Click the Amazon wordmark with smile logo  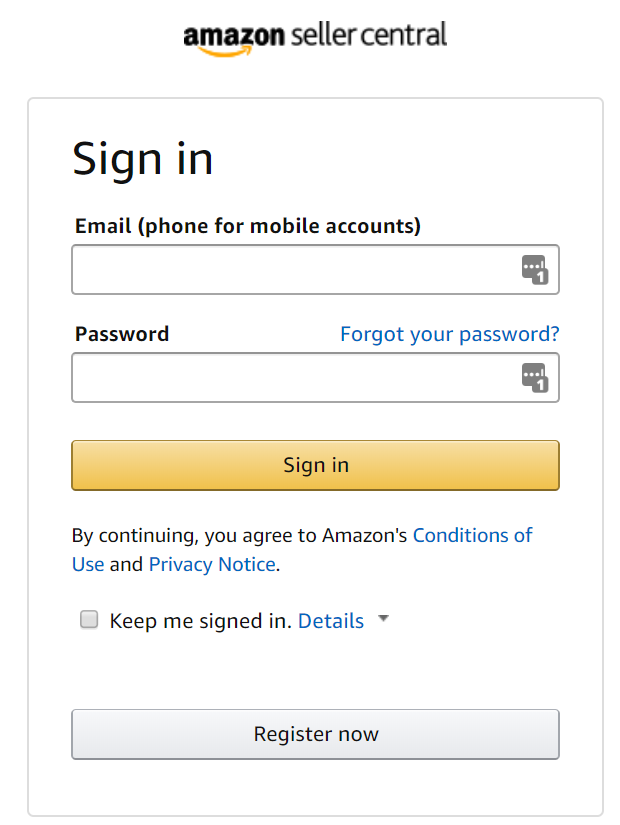(x=234, y=38)
